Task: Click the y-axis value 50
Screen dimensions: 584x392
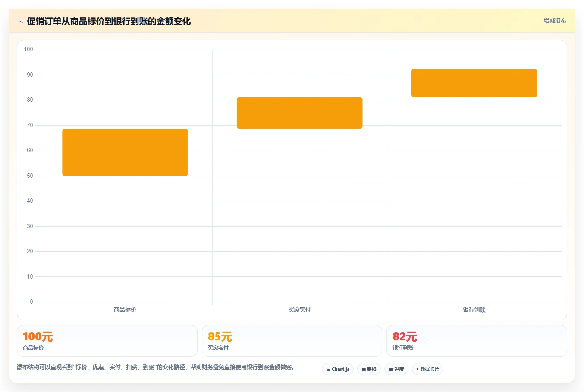Action: coord(30,176)
